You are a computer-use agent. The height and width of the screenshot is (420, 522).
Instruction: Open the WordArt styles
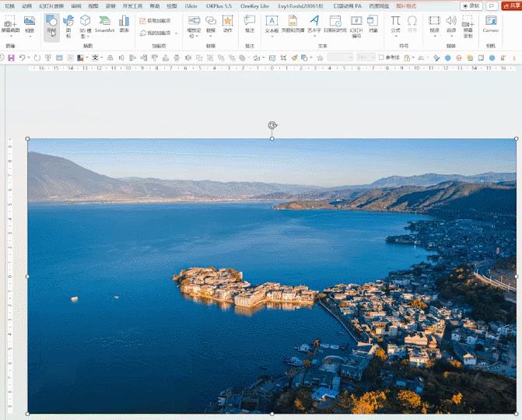click(314, 24)
